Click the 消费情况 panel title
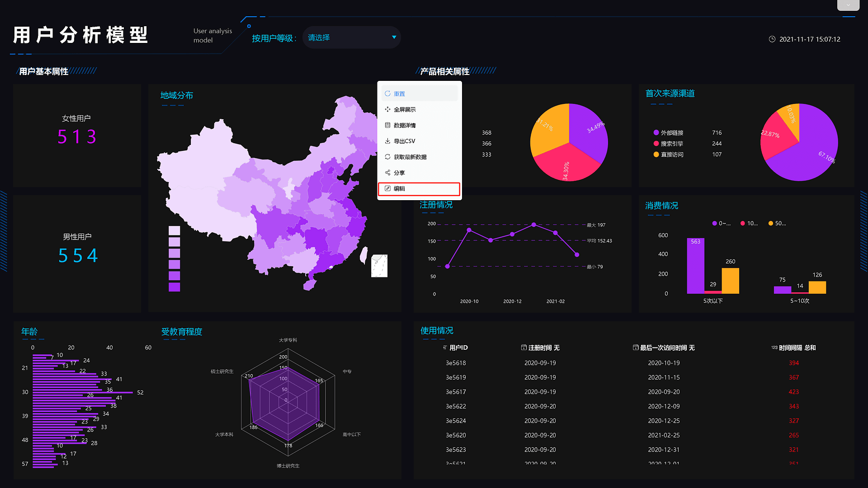This screenshot has width=868, height=488. tap(662, 206)
